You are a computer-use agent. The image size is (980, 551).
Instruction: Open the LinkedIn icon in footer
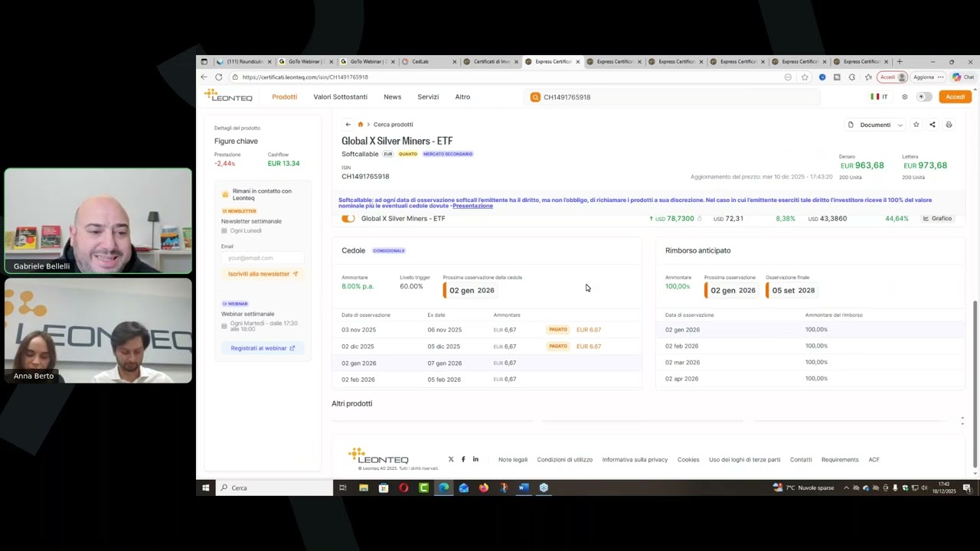(x=475, y=459)
